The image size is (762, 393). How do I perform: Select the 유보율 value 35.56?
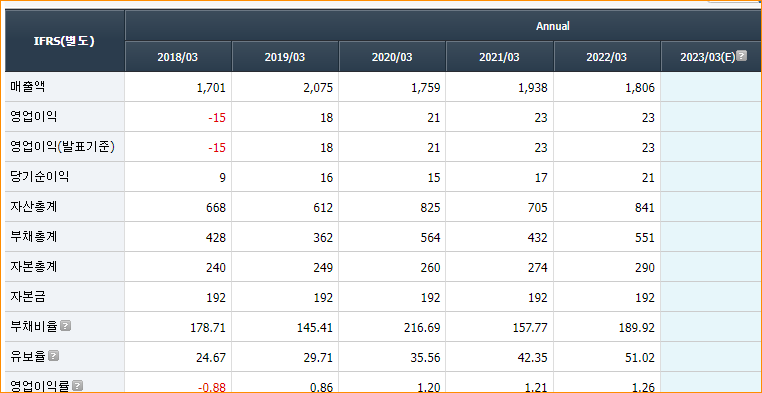click(425, 358)
